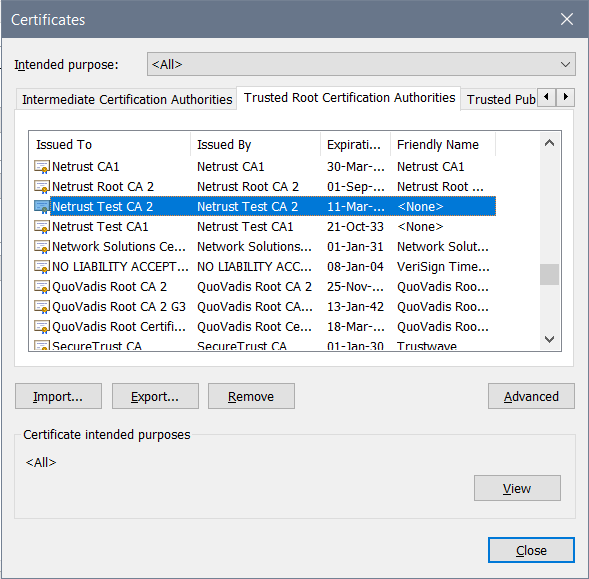This screenshot has height=579, width=589.
Task: Click the vertical scrollbar thumb
Action: point(549,274)
